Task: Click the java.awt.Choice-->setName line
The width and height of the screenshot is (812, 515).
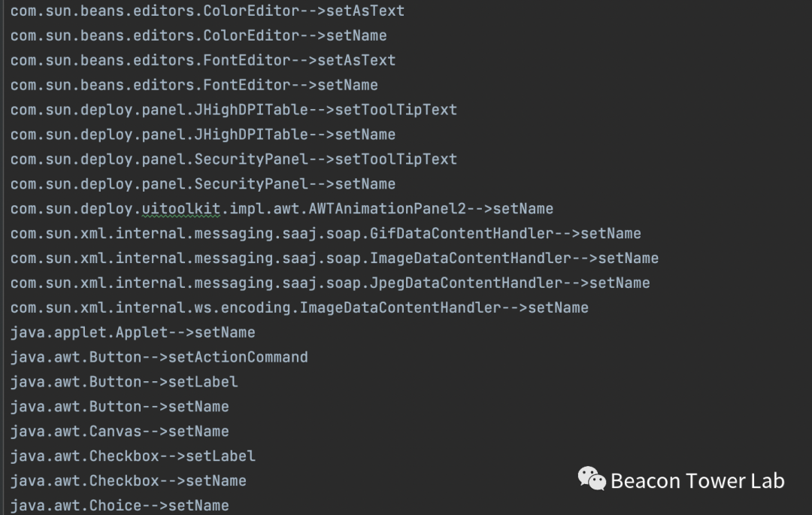Action: (x=120, y=505)
